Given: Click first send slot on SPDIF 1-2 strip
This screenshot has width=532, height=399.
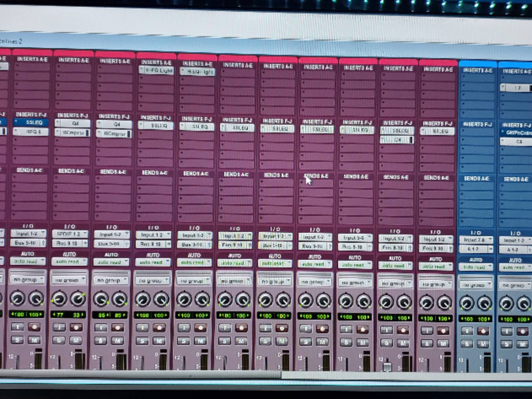Looking at the screenshot, I should click(71, 179).
